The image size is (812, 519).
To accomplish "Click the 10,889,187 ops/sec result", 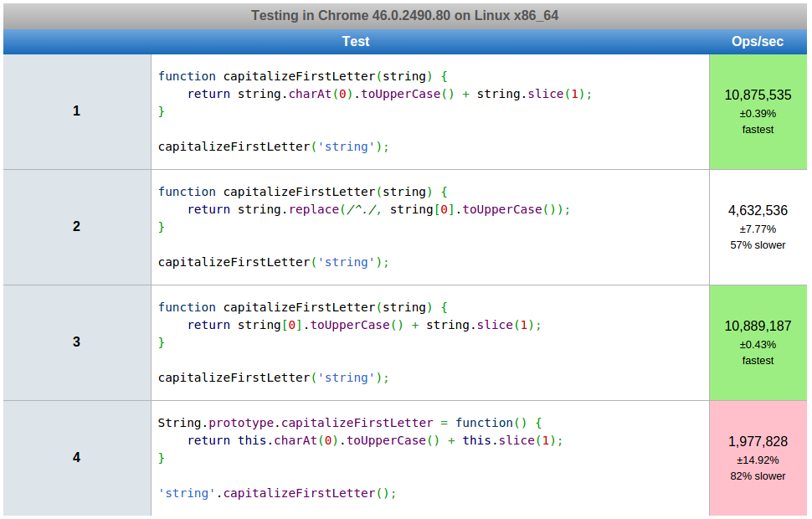I will pos(758,326).
